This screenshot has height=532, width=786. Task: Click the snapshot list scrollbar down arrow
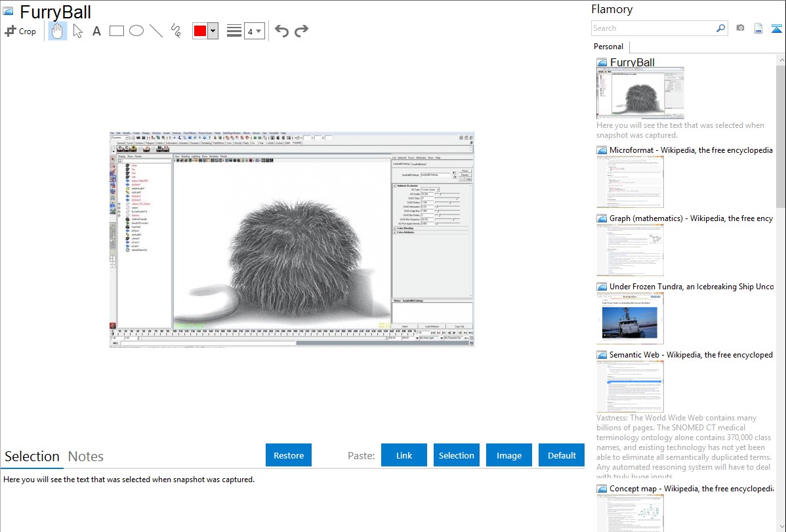coord(781,527)
